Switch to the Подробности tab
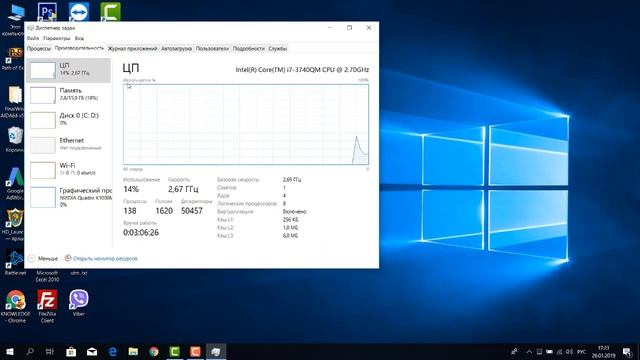 click(x=249, y=49)
